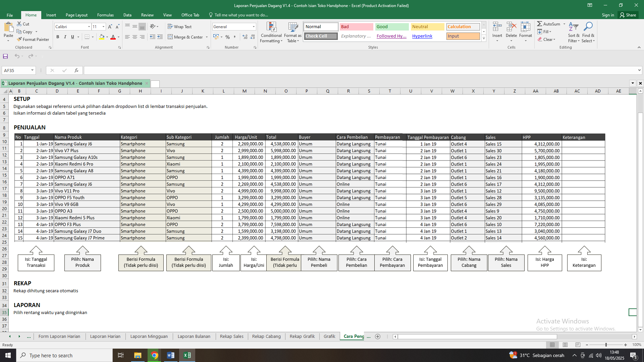The height and width of the screenshot is (362, 644).
Task: Open the Name Box dropdown
Action: coord(32,70)
